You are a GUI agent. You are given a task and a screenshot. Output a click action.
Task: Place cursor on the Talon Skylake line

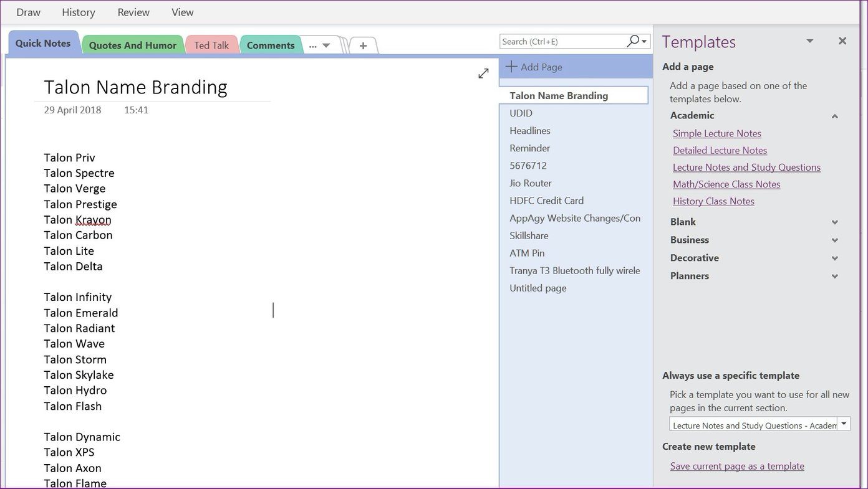(x=79, y=374)
